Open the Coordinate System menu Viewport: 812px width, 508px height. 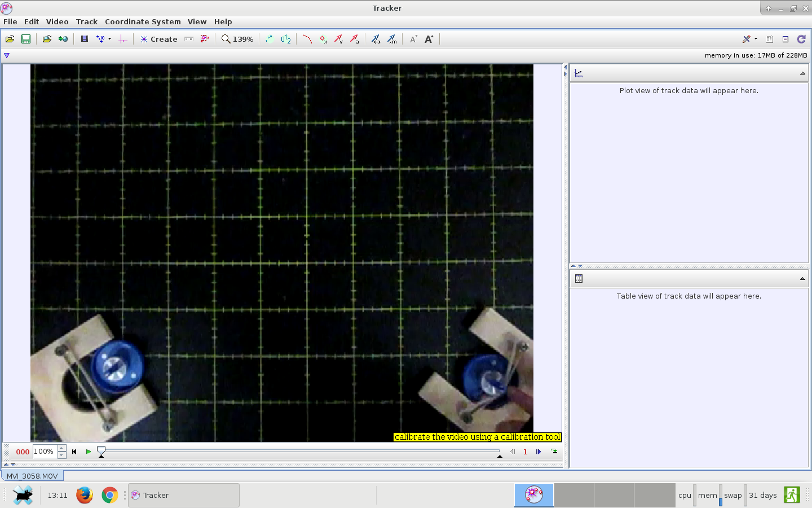[143, 21]
